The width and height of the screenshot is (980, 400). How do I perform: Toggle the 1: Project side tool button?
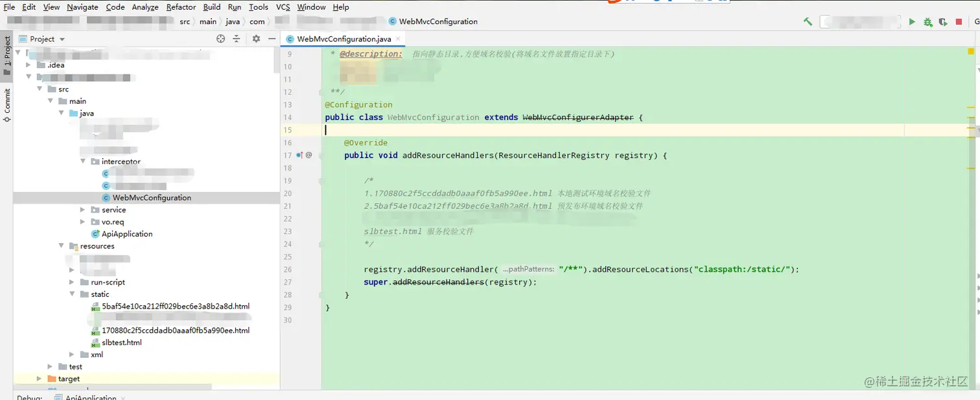tap(7, 56)
